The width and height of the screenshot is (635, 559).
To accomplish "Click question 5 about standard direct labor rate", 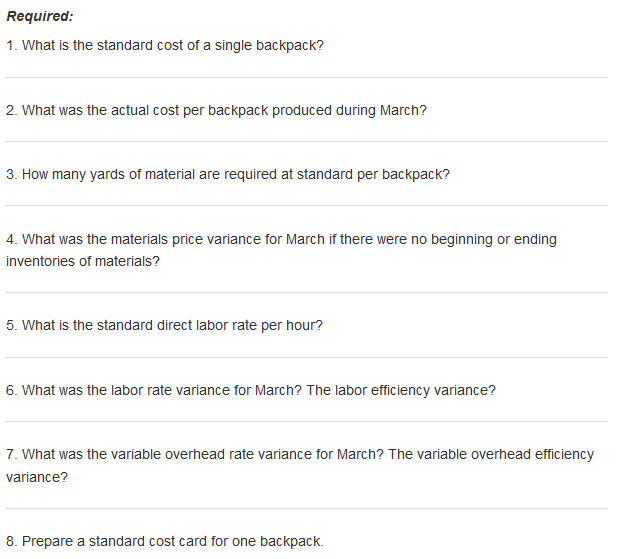I will pos(164,325).
